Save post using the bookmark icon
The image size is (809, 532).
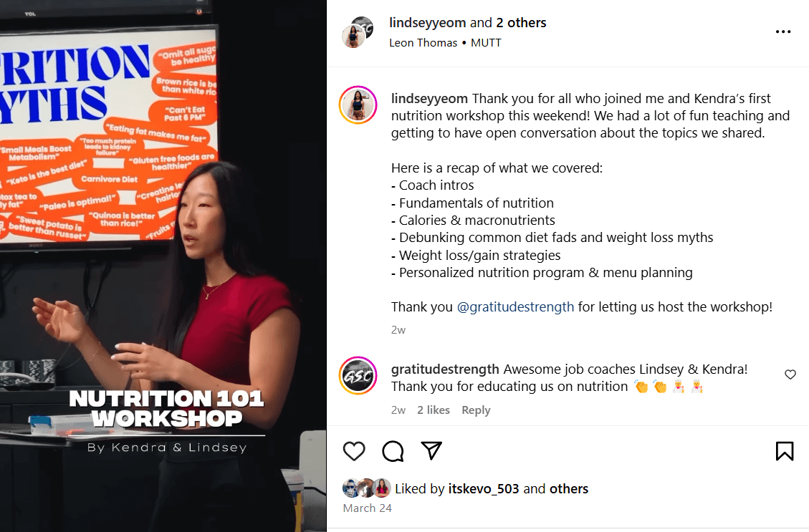point(784,451)
